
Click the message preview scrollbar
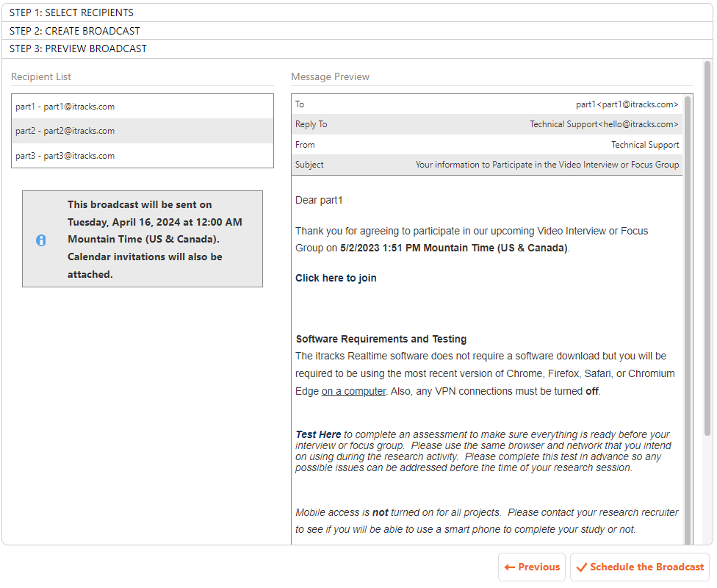(688, 319)
